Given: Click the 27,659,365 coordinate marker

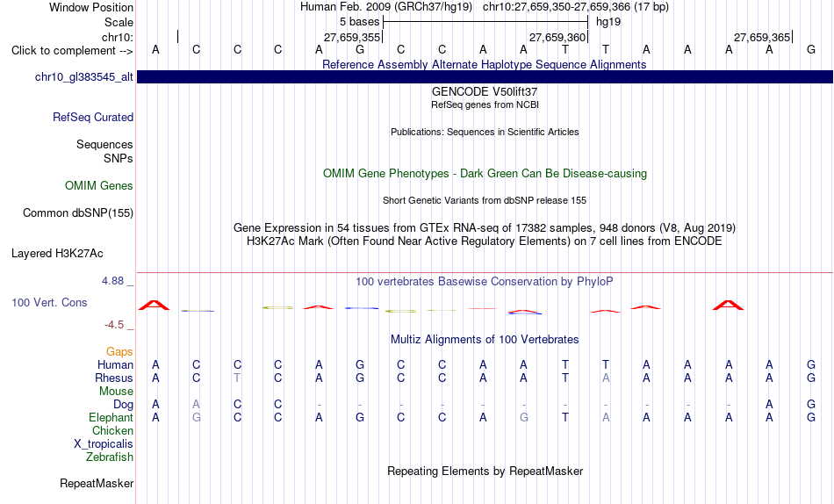Looking at the screenshot, I should pyautogui.click(x=762, y=37).
